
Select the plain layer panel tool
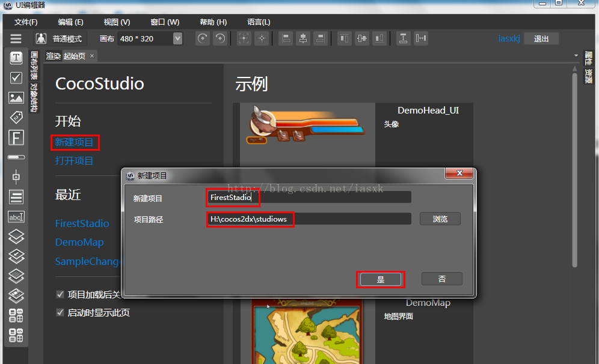pos(16,237)
